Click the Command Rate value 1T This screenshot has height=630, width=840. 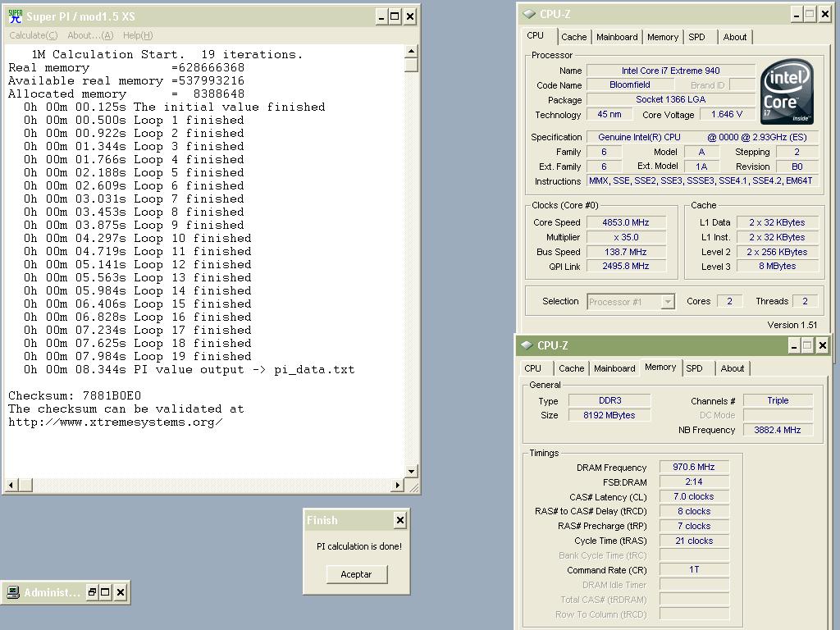click(x=694, y=569)
